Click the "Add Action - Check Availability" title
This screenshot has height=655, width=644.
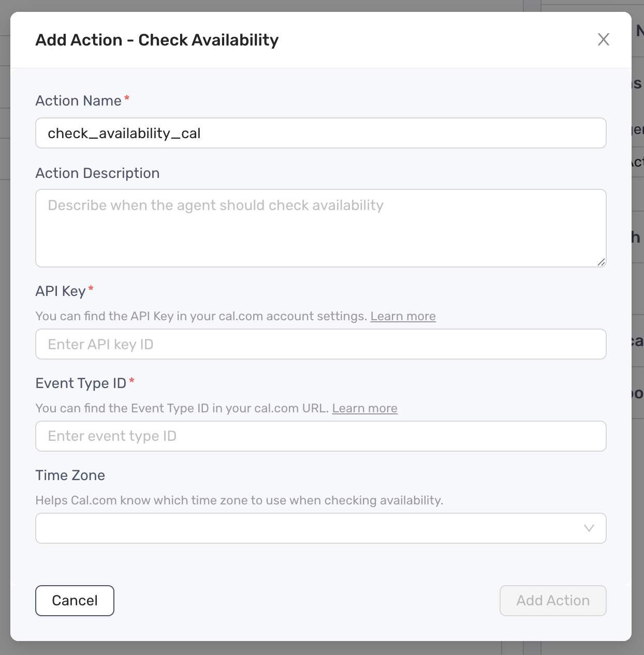[x=157, y=40]
